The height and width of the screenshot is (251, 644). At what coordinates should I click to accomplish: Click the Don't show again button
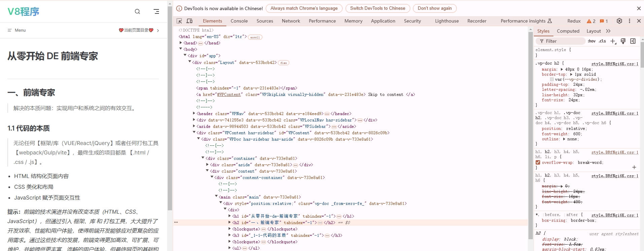[434, 8]
